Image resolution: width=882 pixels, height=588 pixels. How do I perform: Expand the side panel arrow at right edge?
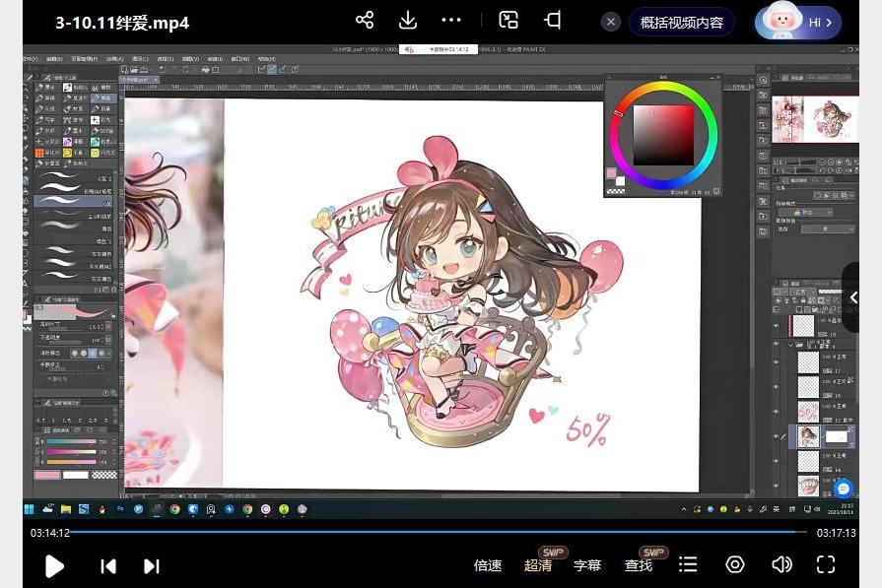(x=852, y=297)
